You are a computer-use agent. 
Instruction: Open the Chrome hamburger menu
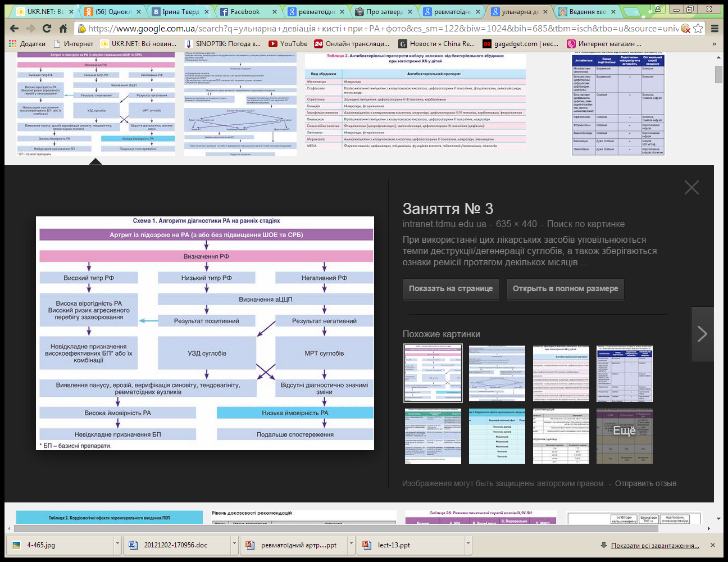point(715,28)
